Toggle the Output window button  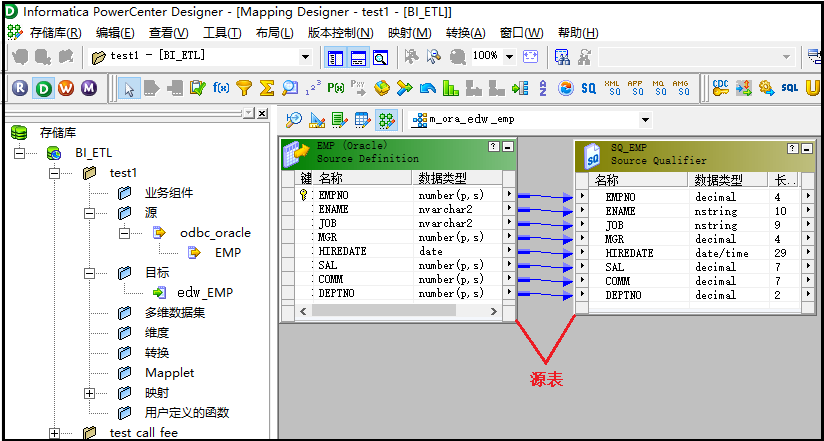[358, 57]
